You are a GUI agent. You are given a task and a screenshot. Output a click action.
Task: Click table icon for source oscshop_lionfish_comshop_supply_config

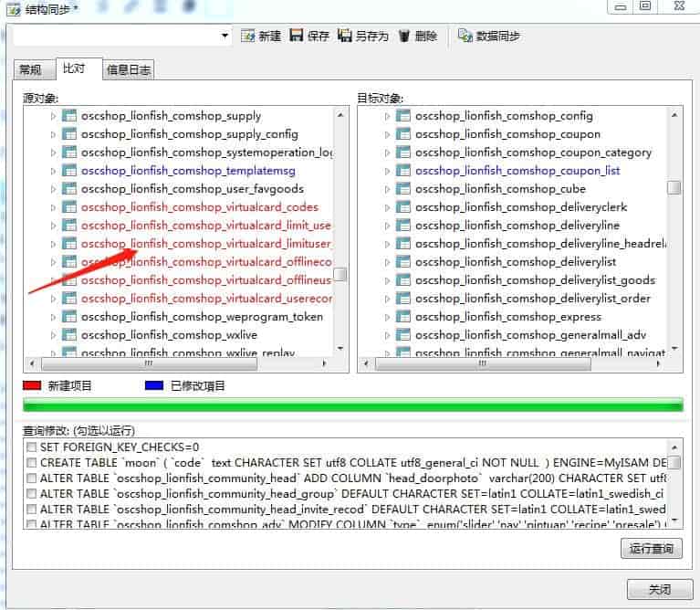pos(69,134)
